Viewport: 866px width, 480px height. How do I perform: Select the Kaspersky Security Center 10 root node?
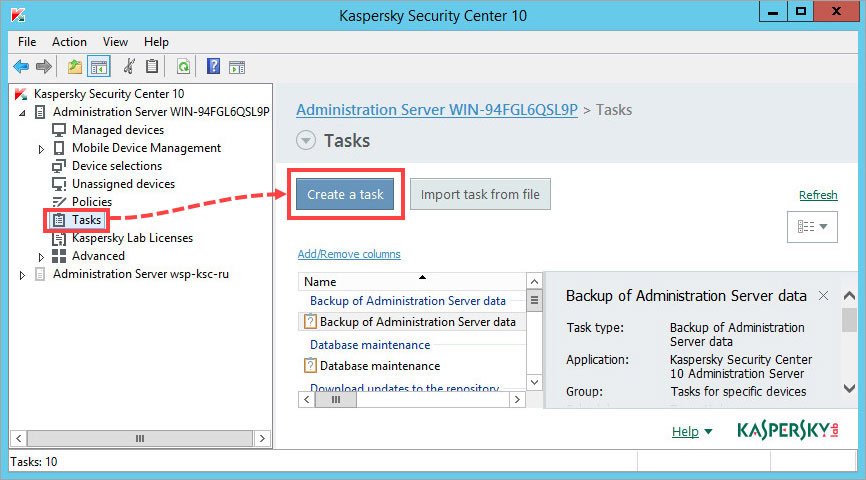(x=109, y=94)
